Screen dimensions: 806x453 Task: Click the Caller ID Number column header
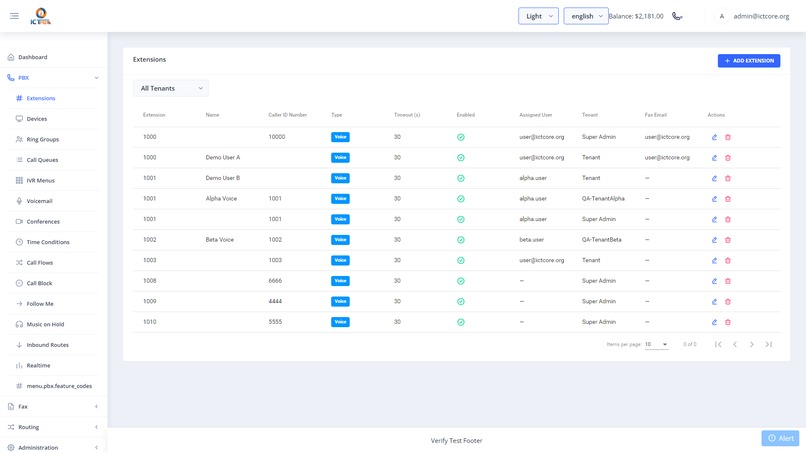pos(287,115)
